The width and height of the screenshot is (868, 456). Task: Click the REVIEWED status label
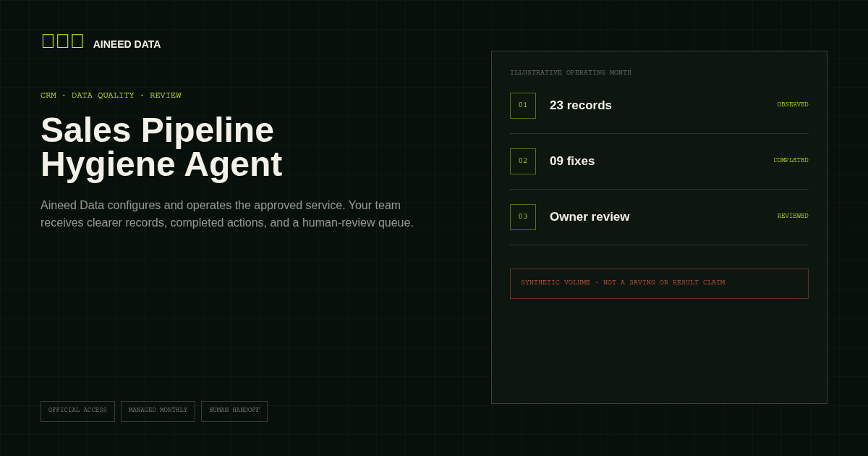click(x=793, y=216)
